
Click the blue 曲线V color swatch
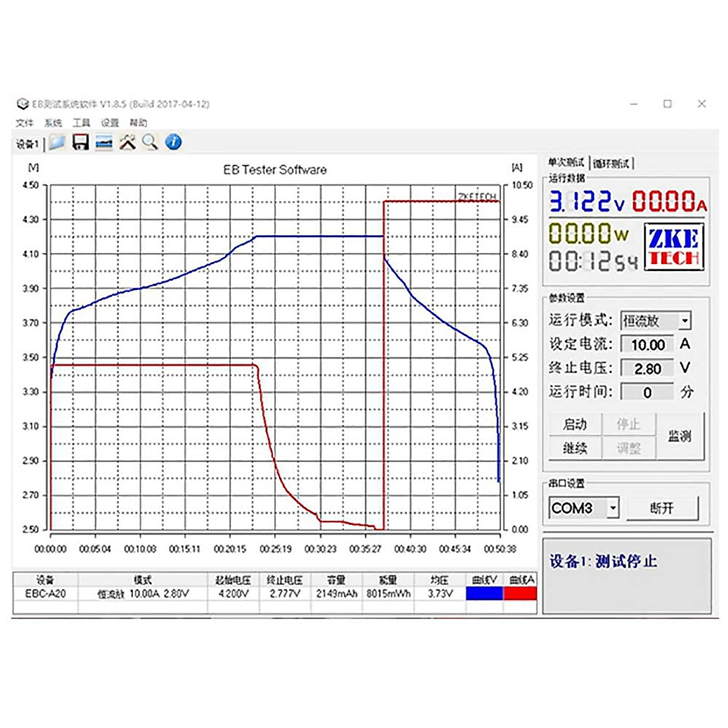(485, 593)
